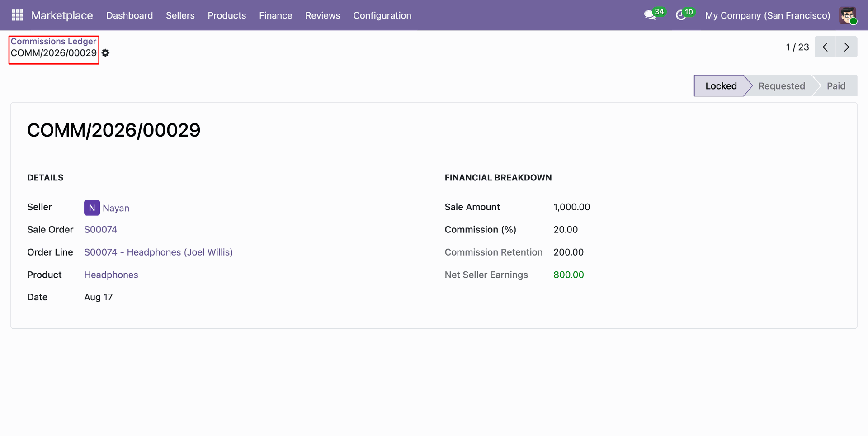
Task: Click the Aug 17 date value
Action: pyautogui.click(x=99, y=297)
